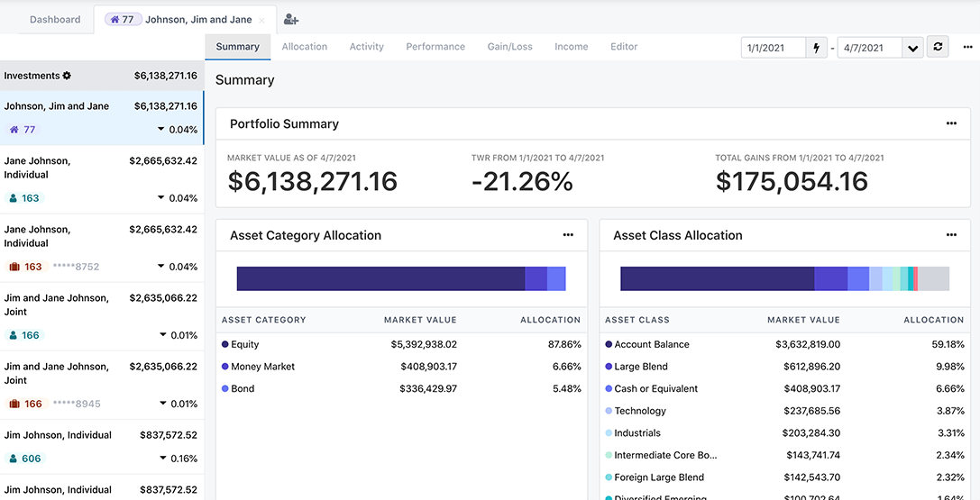Open Asset Class Allocation ellipsis menu
Image resolution: width=980 pixels, height=500 pixels.
pyautogui.click(x=951, y=235)
